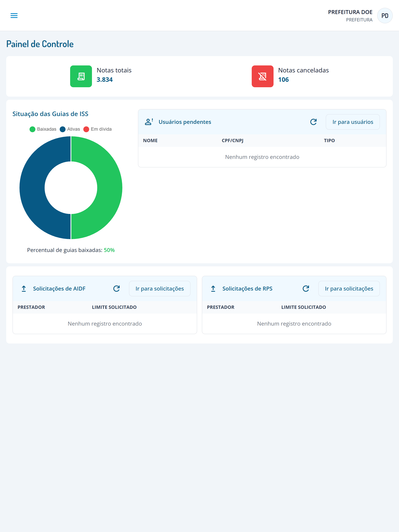Click PRESTADOR header in RPS table
399x532 pixels.
(220, 307)
